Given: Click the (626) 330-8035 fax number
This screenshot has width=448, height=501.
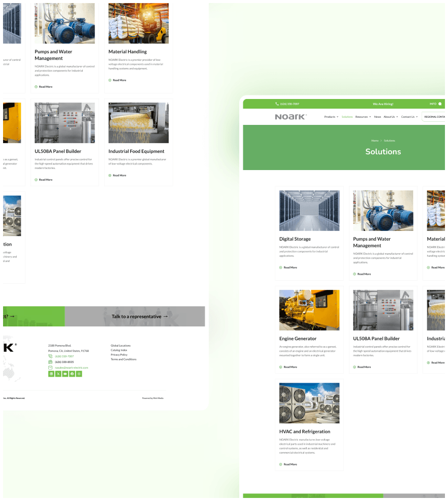Looking at the screenshot, I should tap(65, 362).
